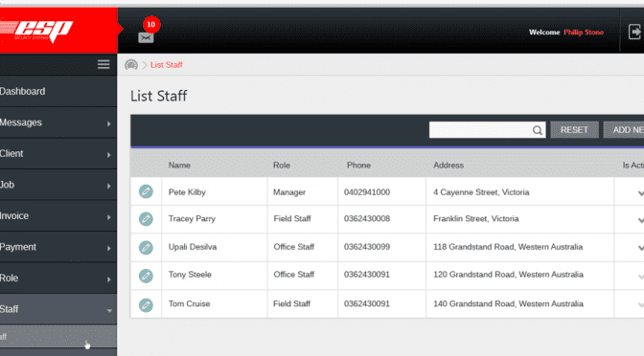Expand the Client menu arrow

click(109, 155)
